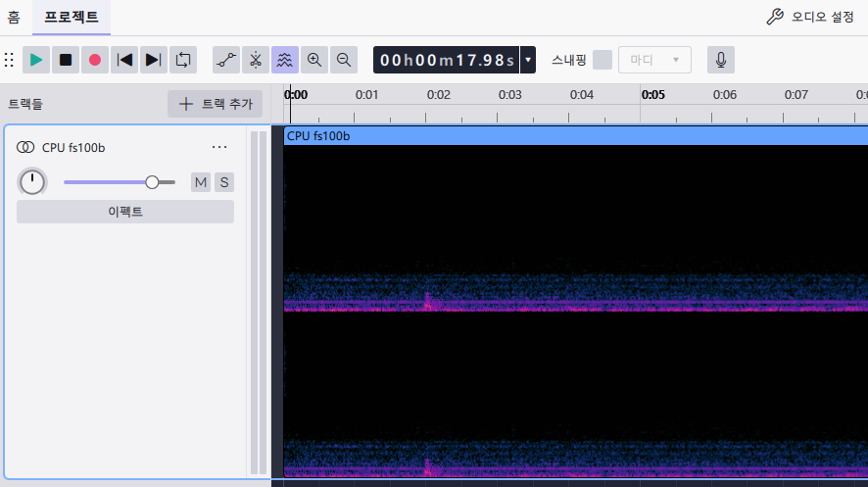Open the CPU fs100b track options menu
Image resolution: width=868 pixels, height=487 pixels.
[219, 147]
